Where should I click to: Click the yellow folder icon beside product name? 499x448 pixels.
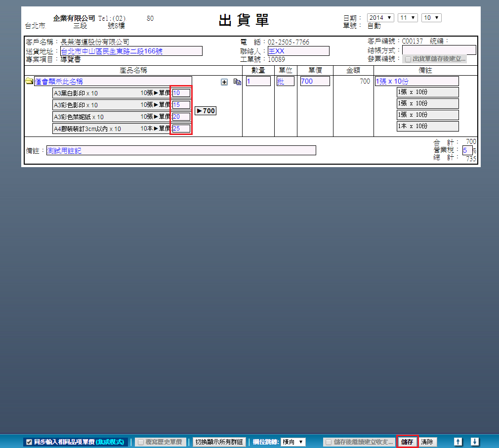click(x=29, y=81)
